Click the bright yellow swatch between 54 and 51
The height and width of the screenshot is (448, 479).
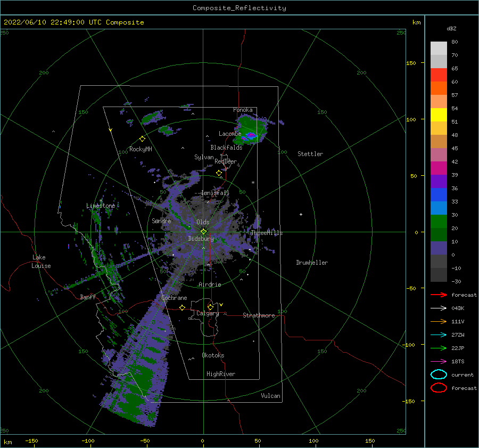click(x=439, y=115)
